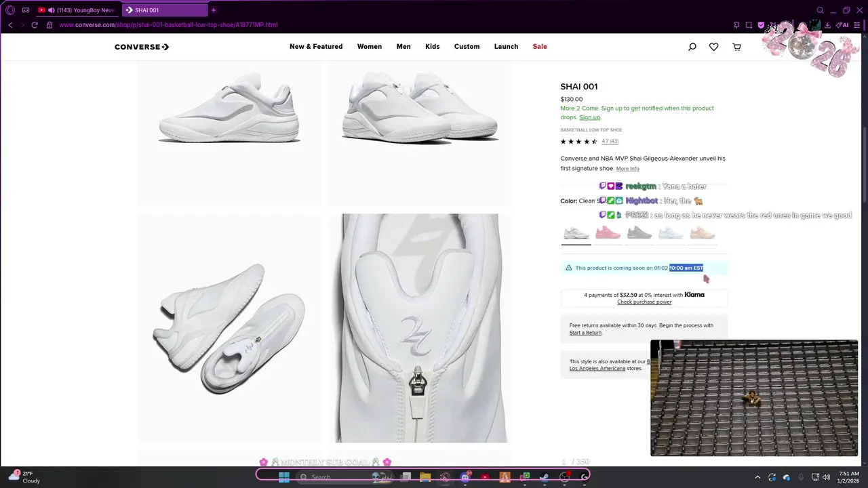868x488 pixels.
Task: Open browser downloads icon
Action: [x=828, y=25]
